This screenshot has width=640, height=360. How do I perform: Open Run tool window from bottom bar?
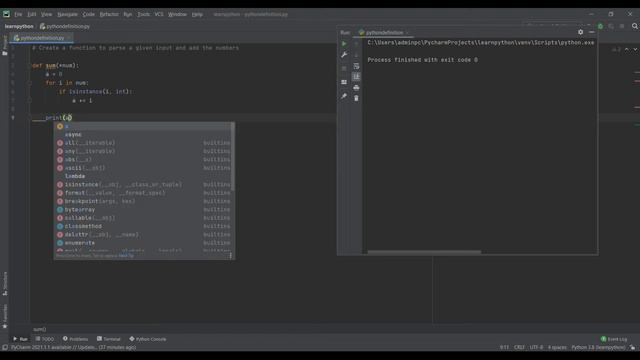[20, 339]
